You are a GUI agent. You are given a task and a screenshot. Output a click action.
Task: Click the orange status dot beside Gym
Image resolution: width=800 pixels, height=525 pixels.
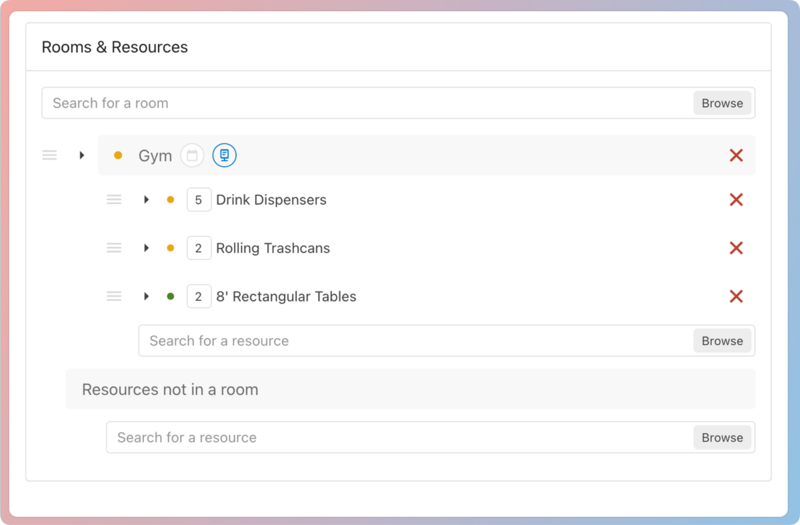coord(118,155)
